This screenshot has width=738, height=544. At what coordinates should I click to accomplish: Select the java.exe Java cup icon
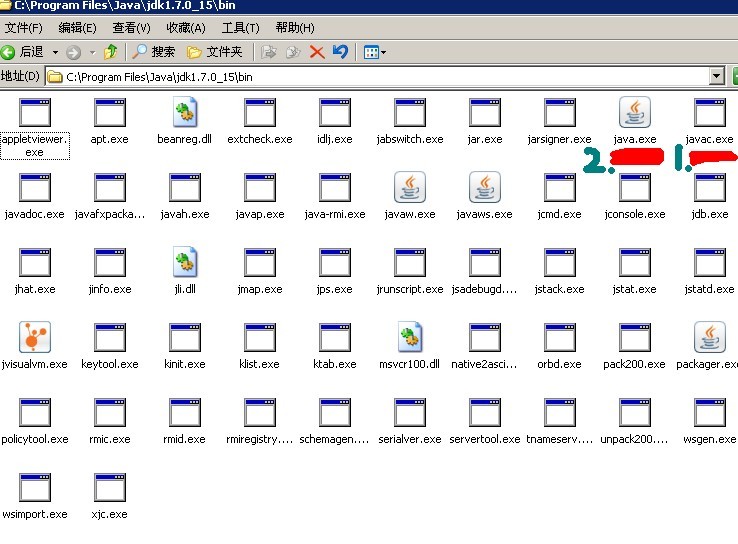pyautogui.click(x=634, y=112)
